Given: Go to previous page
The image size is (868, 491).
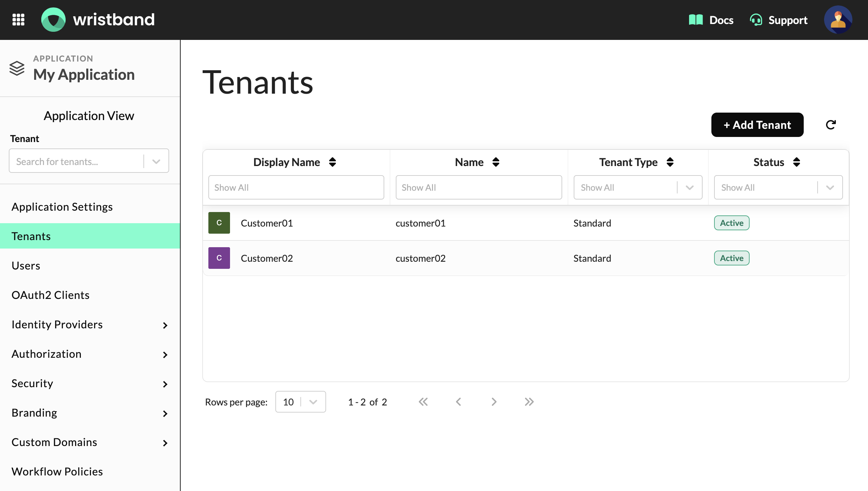Looking at the screenshot, I should point(458,402).
